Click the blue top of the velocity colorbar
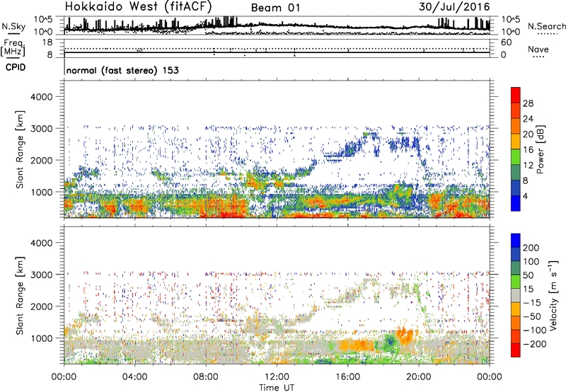 coord(516,241)
